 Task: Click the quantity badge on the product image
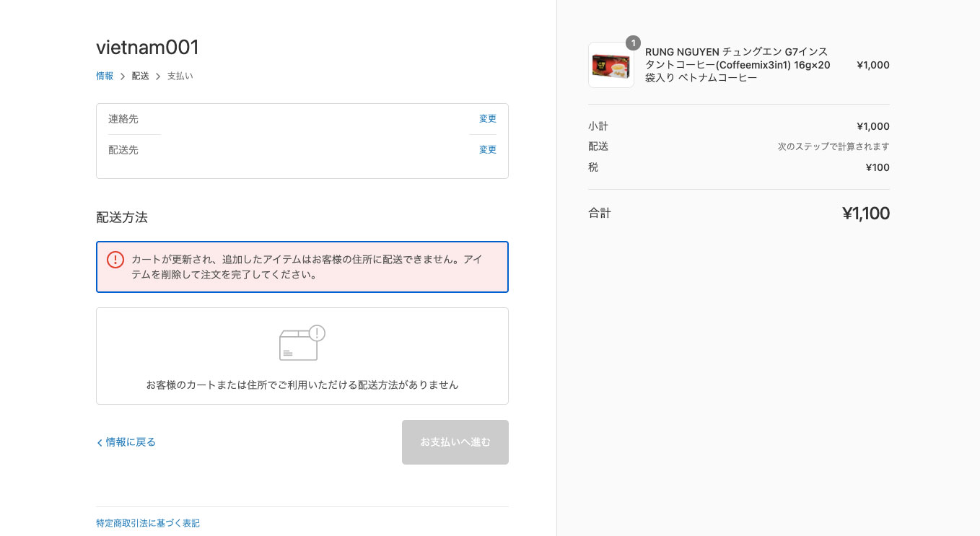pos(633,43)
